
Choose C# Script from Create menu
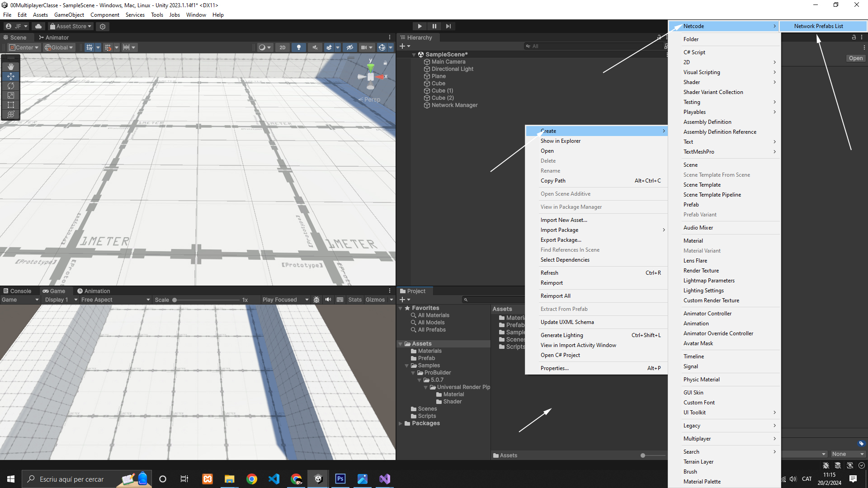click(694, 52)
